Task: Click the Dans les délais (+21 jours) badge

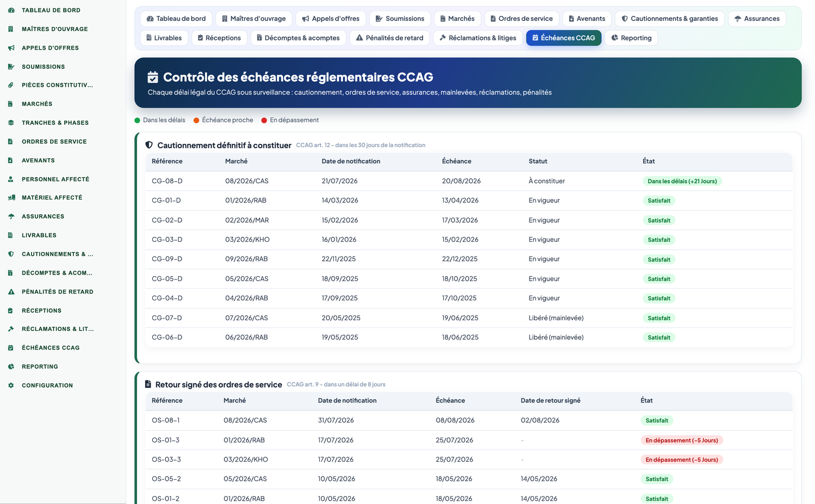Action: pos(682,181)
